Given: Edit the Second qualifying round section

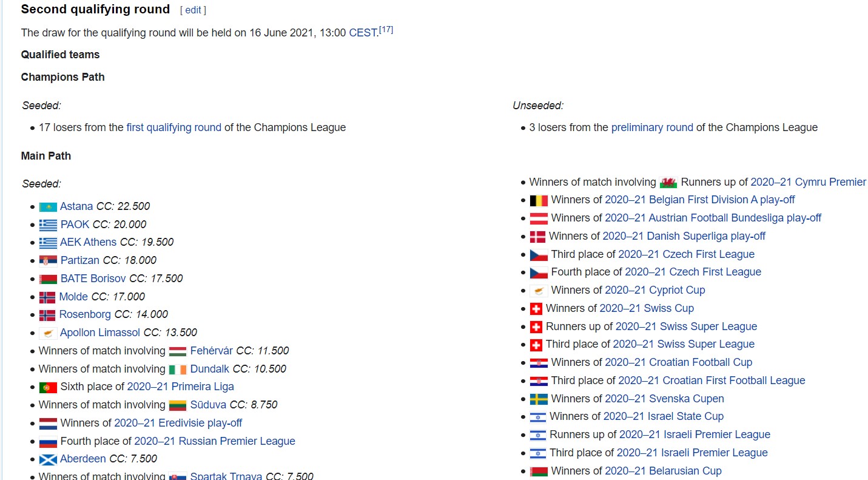Looking at the screenshot, I should coord(193,10).
